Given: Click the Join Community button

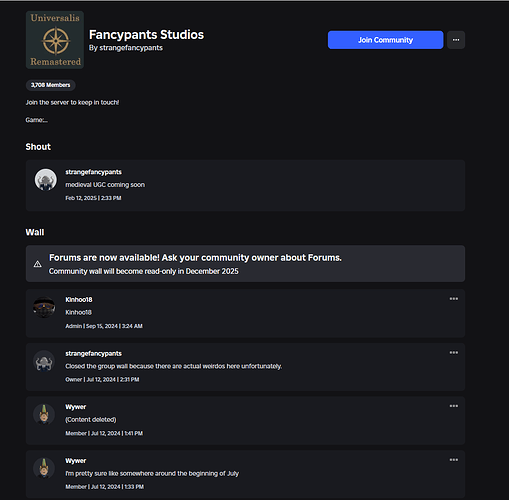Looking at the screenshot, I should [385, 40].
